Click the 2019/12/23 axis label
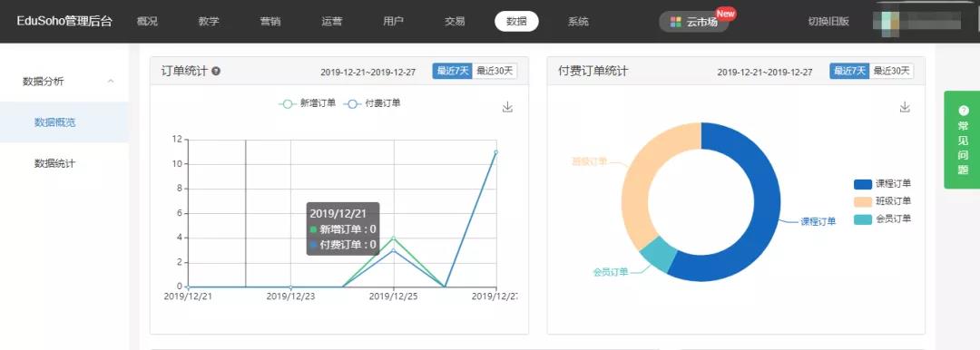The height and width of the screenshot is (350, 980). [x=290, y=297]
